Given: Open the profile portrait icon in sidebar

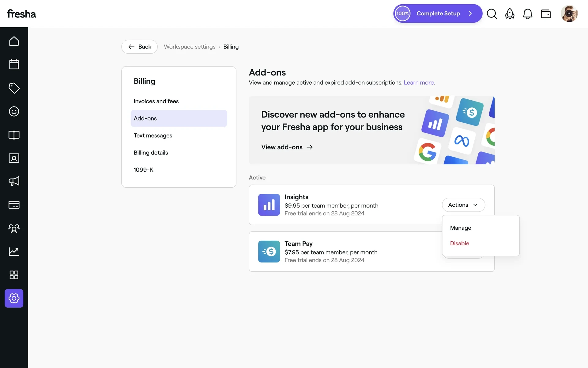Looking at the screenshot, I should pyautogui.click(x=14, y=158).
